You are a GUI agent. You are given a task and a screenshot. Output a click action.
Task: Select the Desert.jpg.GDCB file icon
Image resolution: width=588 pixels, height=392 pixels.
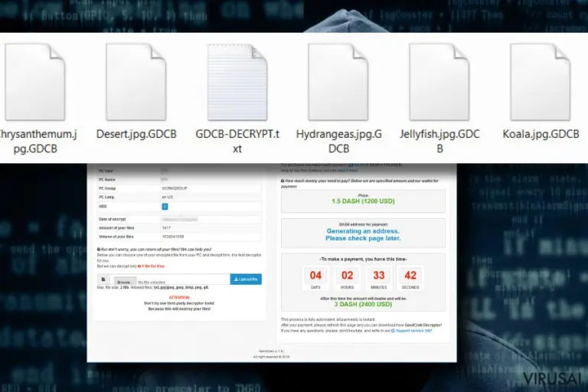[136, 82]
